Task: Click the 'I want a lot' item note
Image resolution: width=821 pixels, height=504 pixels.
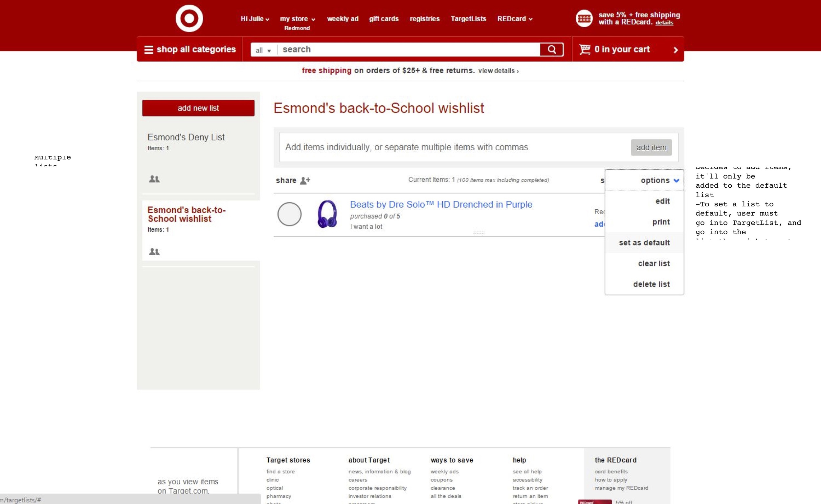Action: point(366,227)
